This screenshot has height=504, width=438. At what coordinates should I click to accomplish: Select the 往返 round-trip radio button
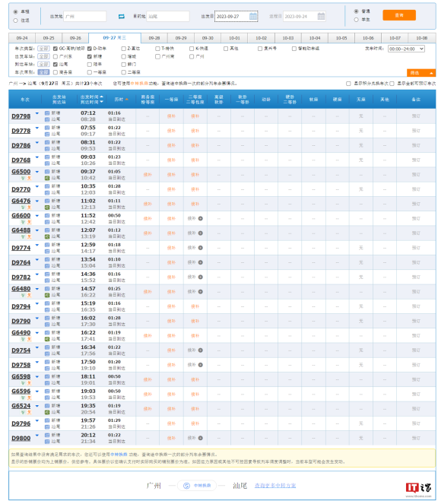point(15,21)
